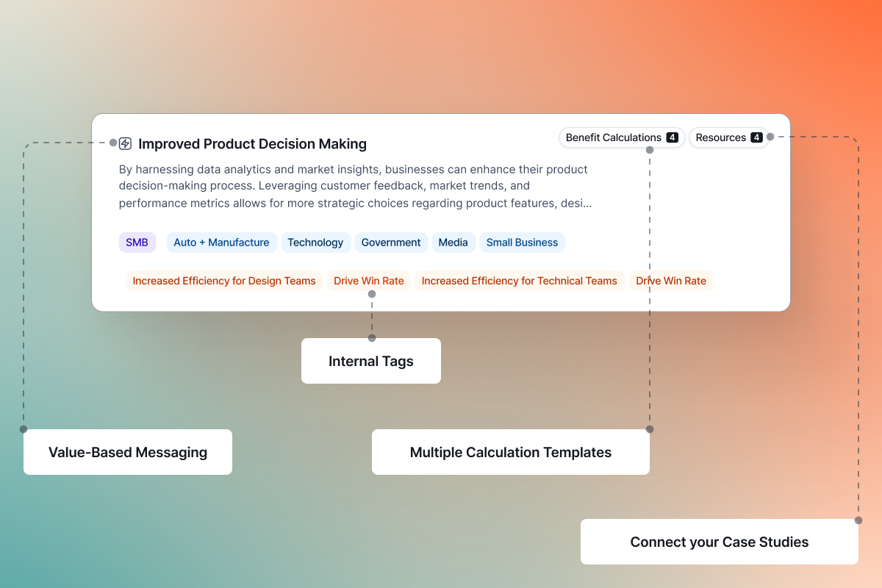Click the Multiple Calculation Templates callout label
882x588 pixels.
tap(511, 452)
